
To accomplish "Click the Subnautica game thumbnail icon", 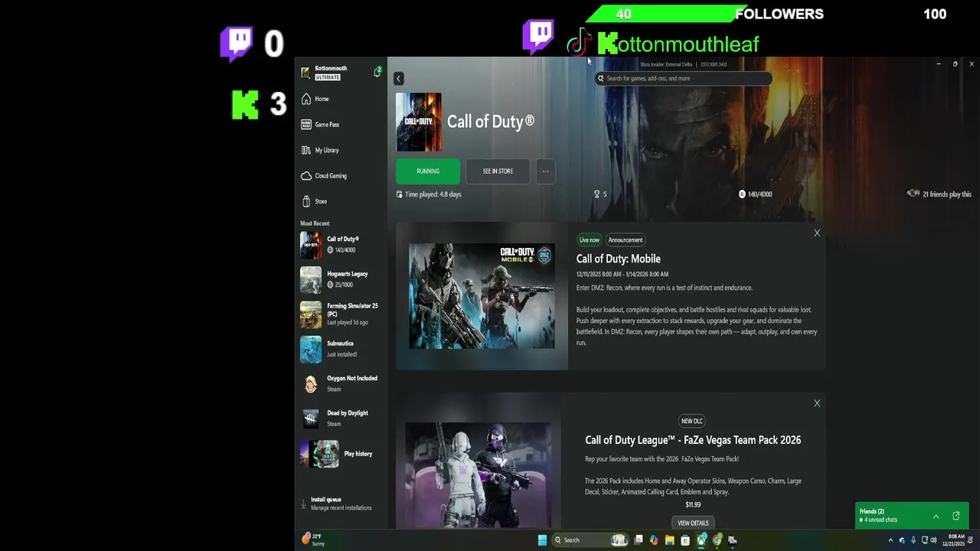I will coord(311,349).
